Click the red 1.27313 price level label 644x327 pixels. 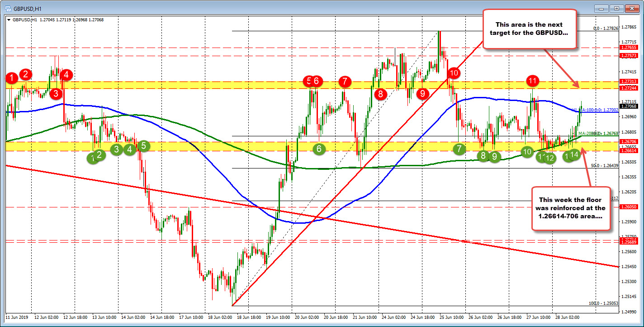pyautogui.click(x=628, y=82)
